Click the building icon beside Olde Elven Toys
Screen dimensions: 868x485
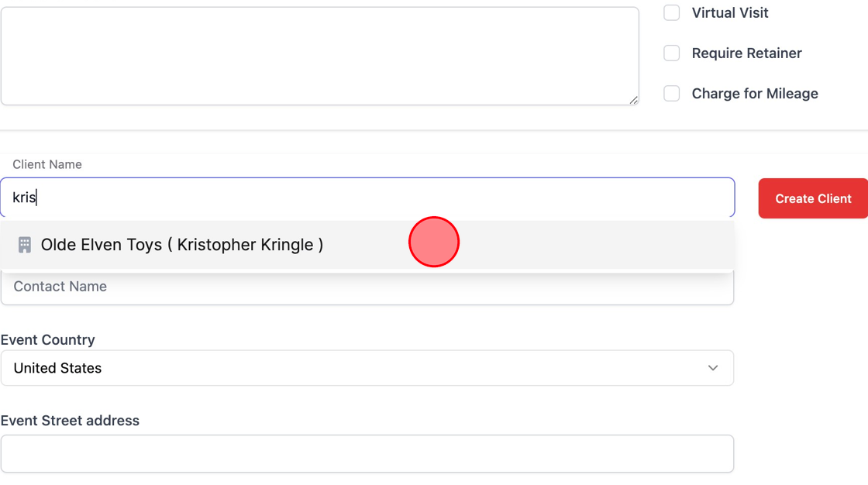click(x=25, y=245)
